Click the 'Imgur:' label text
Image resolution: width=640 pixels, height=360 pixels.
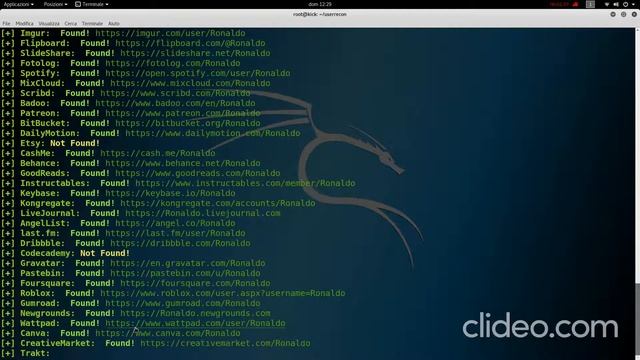pyautogui.click(x=35, y=33)
